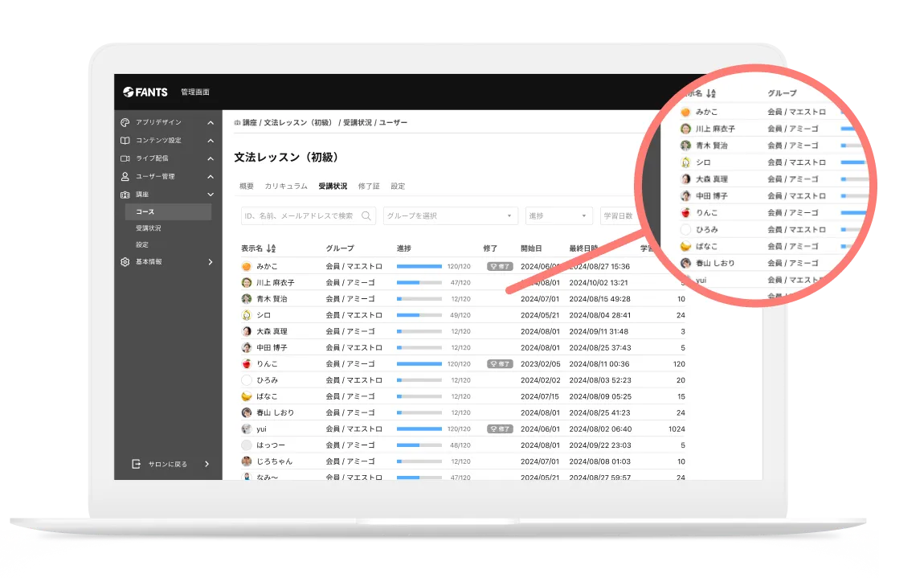
Task: Collapse the コンテンツ設定 menu chevron
Action: coord(211,141)
